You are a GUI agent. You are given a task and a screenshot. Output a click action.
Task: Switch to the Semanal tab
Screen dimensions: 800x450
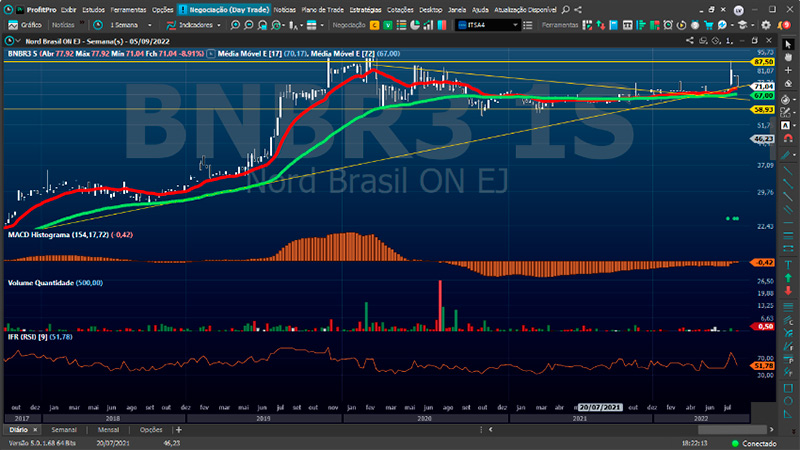[64, 430]
